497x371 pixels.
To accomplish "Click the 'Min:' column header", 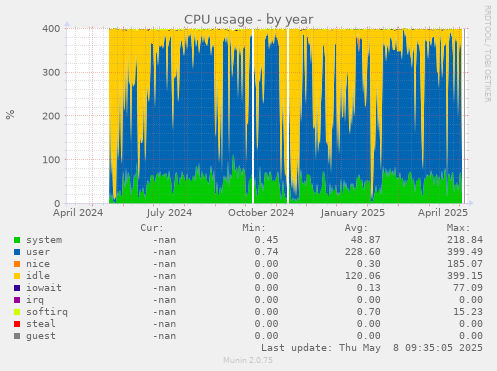I will [x=254, y=228].
